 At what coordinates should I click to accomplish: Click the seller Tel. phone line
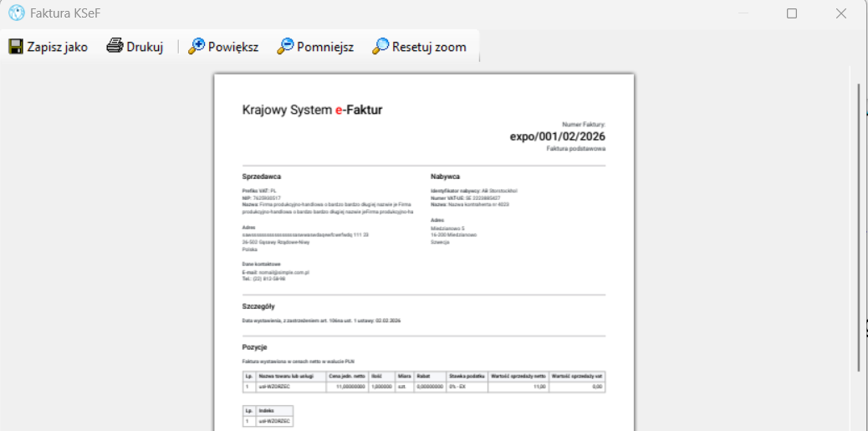(x=263, y=279)
